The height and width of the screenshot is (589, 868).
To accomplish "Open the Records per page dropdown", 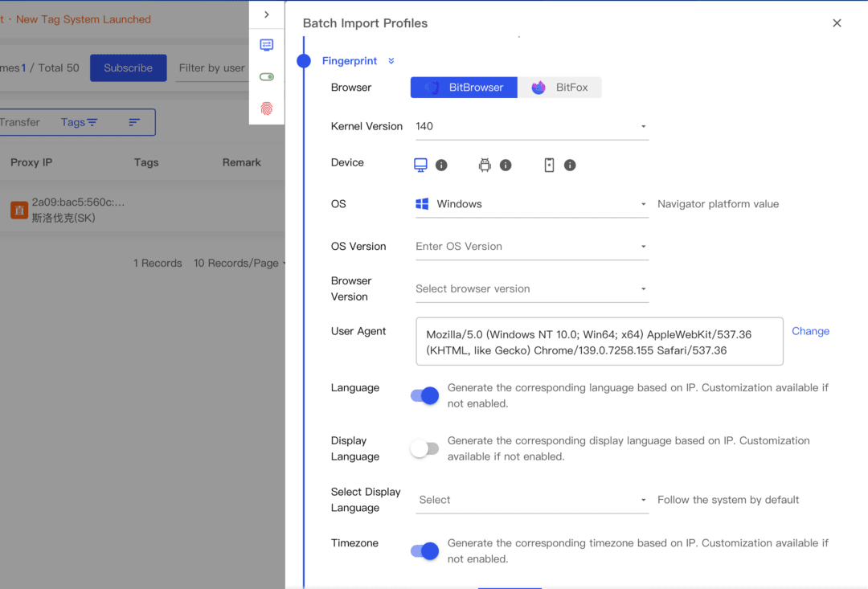I will 239,263.
